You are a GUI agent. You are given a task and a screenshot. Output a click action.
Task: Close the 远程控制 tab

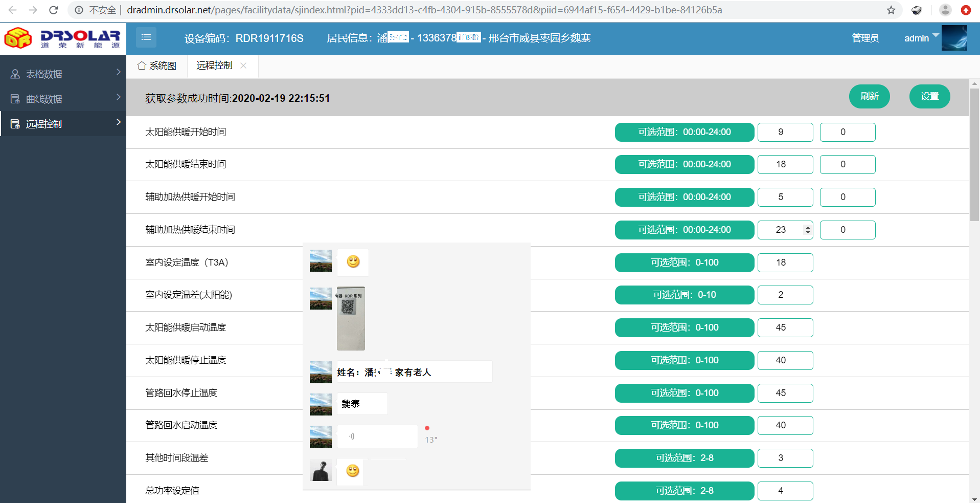(243, 65)
